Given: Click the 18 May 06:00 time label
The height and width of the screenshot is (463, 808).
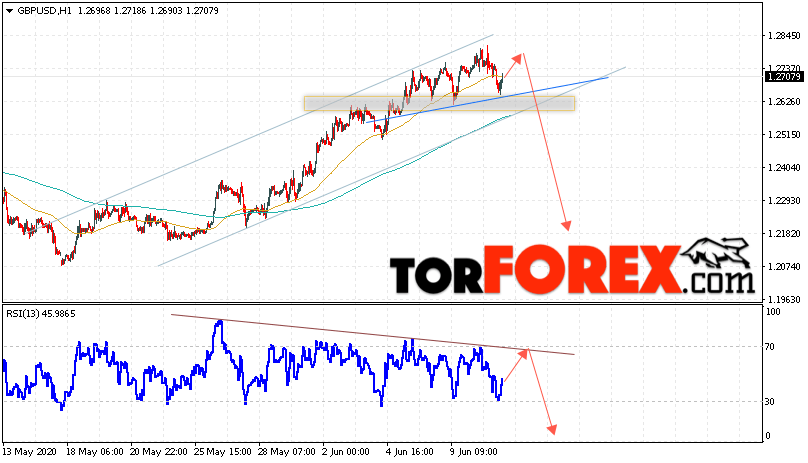Looking at the screenshot, I should pyautogui.click(x=95, y=452).
